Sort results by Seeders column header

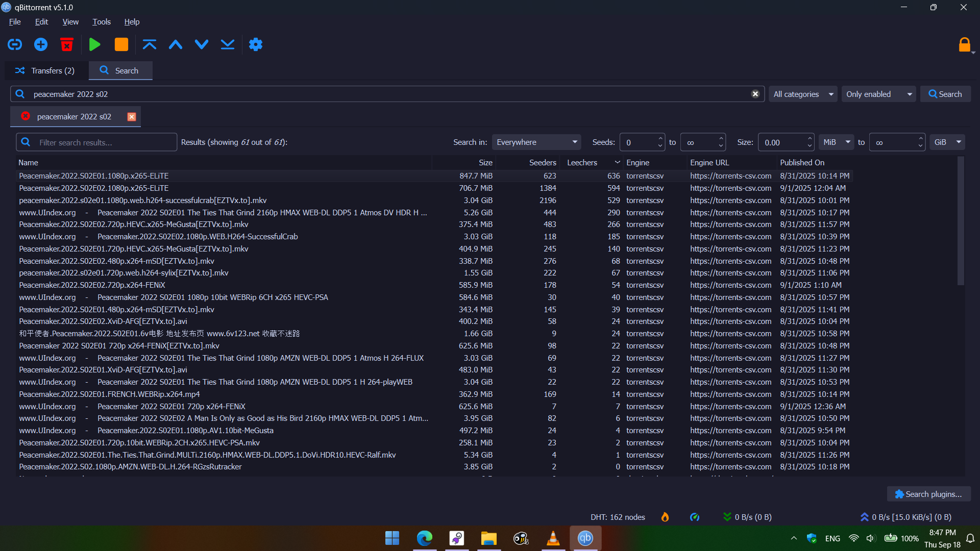527,162
